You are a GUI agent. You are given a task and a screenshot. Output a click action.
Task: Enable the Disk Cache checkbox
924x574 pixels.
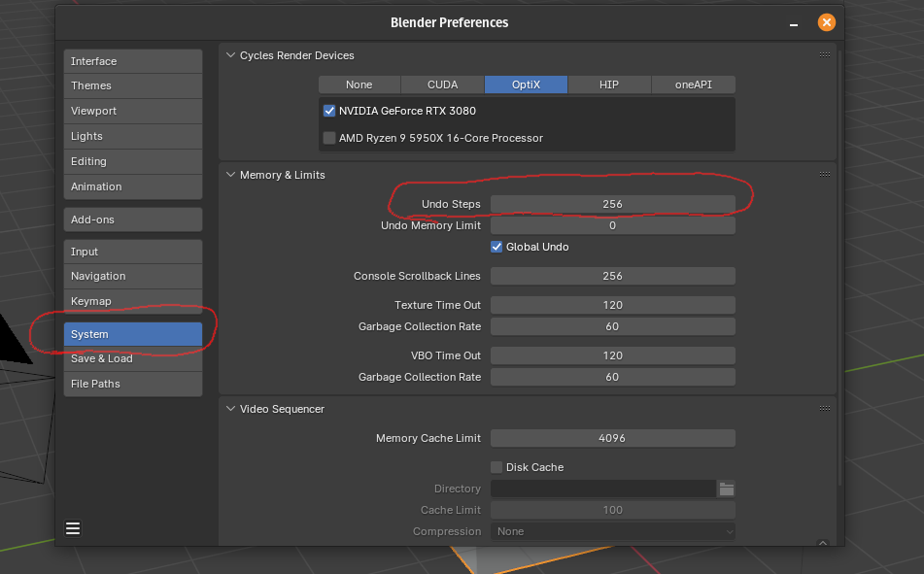pyautogui.click(x=496, y=467)
